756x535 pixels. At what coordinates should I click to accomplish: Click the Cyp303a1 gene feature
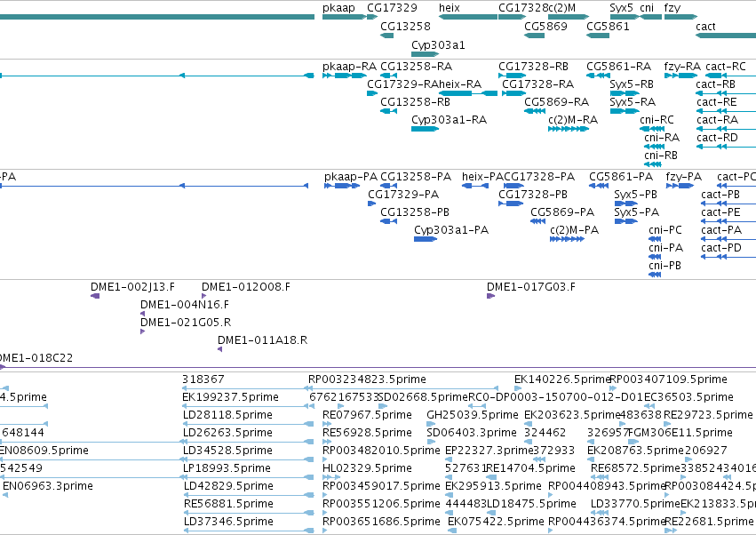425,54
